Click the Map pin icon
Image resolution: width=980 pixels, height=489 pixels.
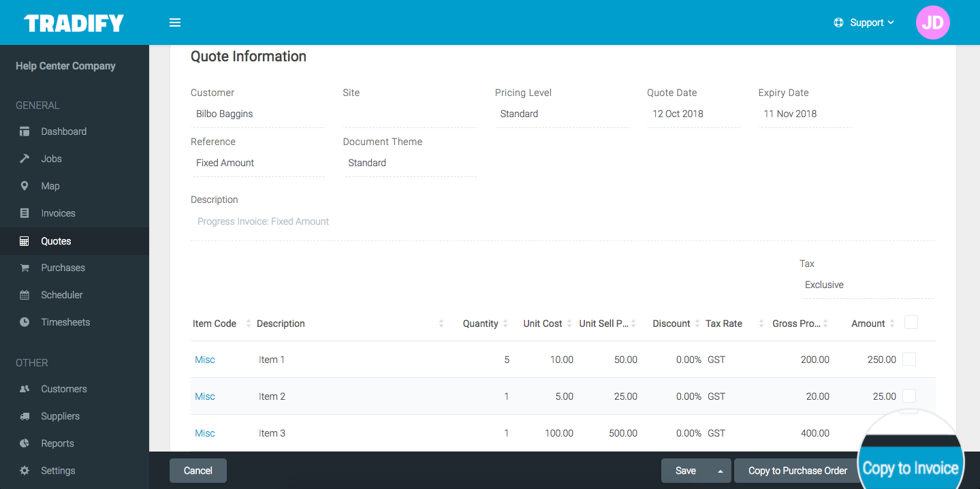[25, 186]
